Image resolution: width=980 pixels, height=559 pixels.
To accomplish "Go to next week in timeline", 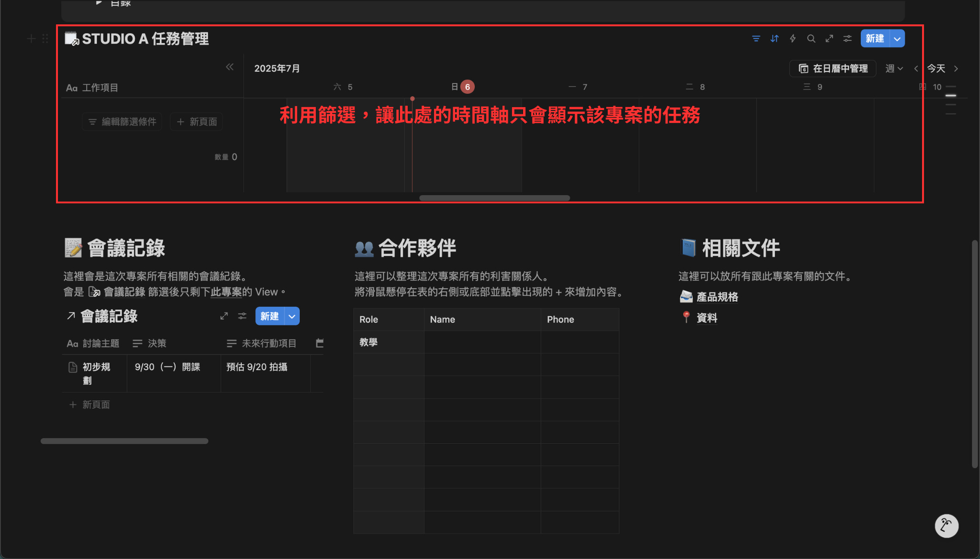I will point(956,68).
